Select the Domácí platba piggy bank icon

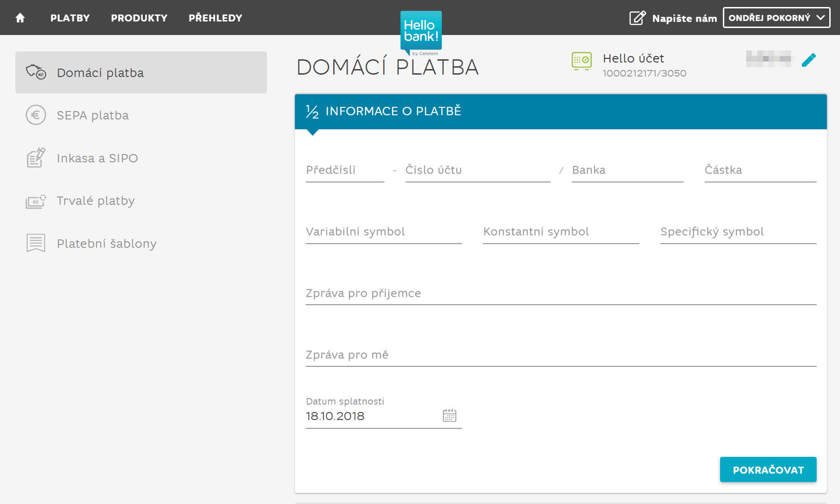pos(35,71)
